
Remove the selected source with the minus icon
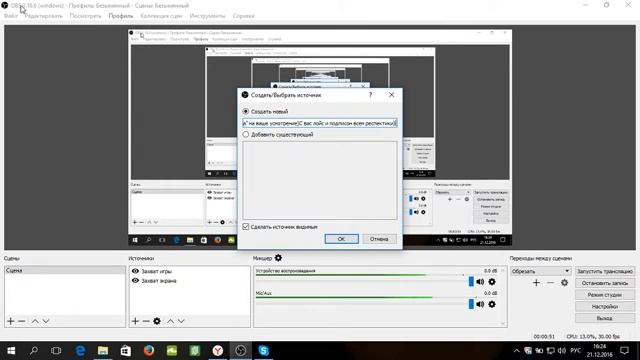pos(146,321)
